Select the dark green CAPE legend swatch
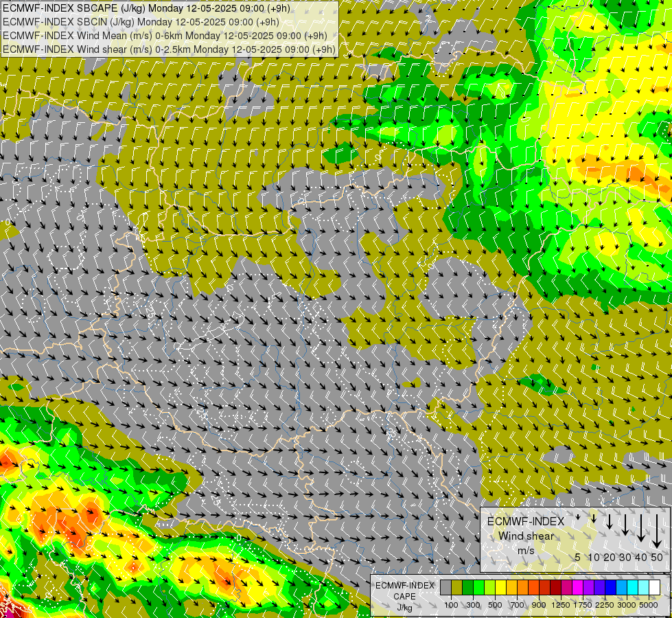 [x=467, y=588]
